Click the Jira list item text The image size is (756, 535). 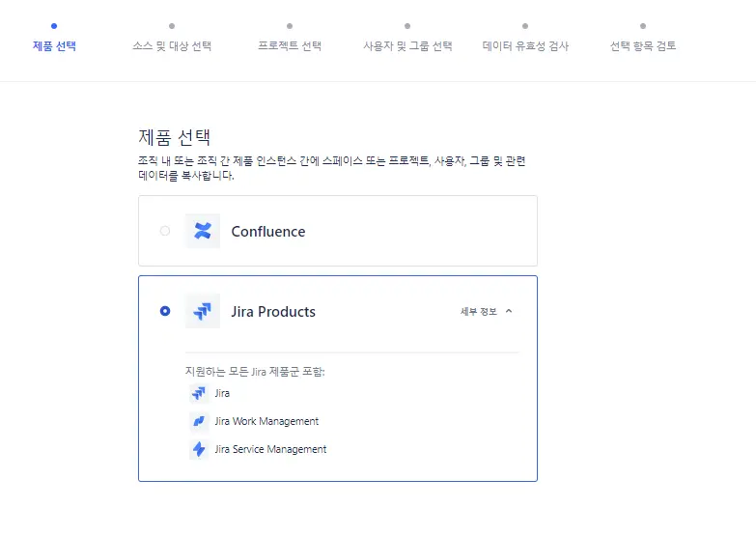pos(222,393)
